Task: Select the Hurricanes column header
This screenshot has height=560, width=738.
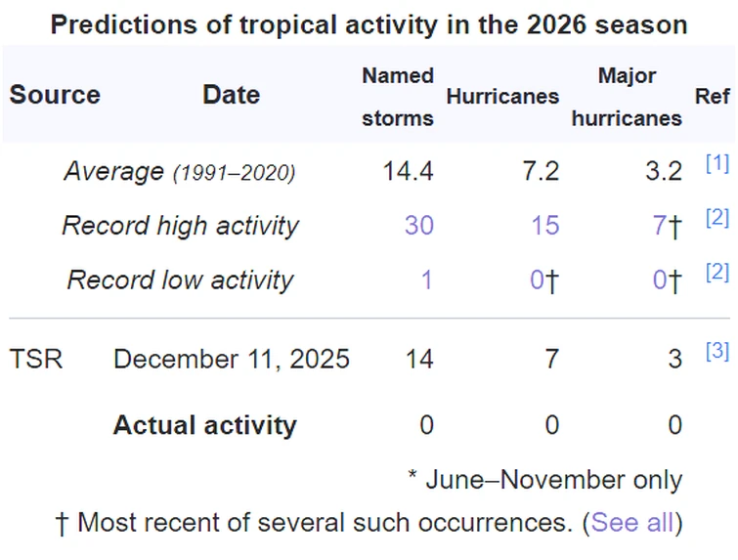Action: click(502, 96)
